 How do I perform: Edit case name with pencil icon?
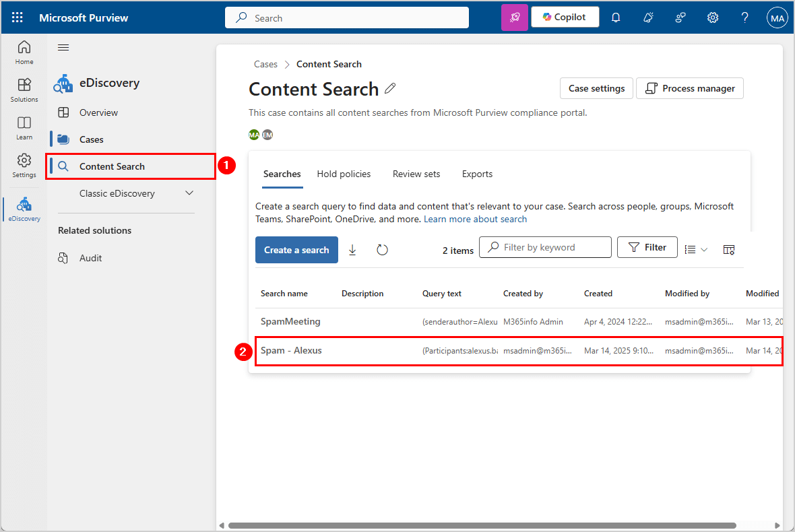click(x=390, y=88)
